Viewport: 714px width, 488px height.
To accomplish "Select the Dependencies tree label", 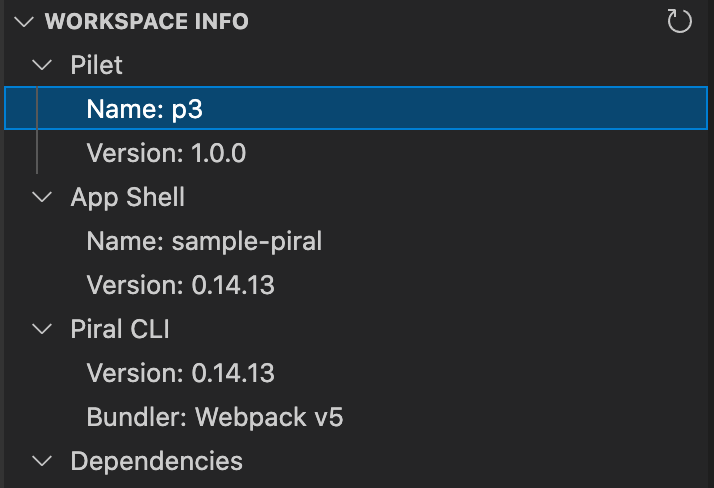I will [x=156, y=461].
